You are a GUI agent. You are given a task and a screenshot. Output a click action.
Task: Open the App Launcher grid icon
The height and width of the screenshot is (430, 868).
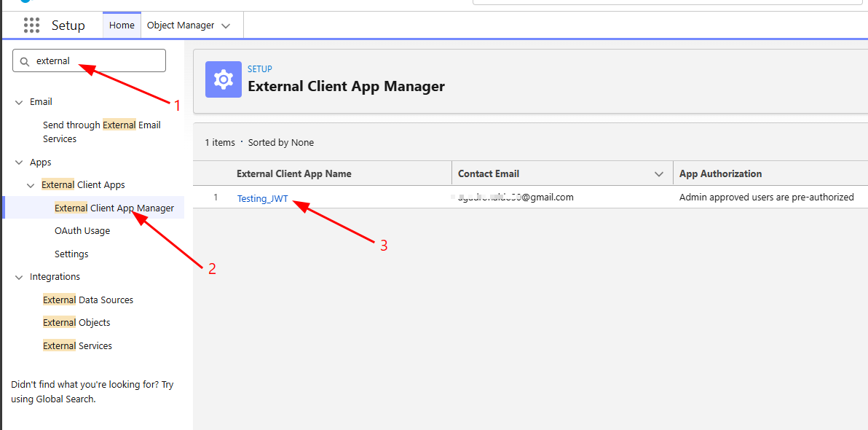click(x=31, y=26)
